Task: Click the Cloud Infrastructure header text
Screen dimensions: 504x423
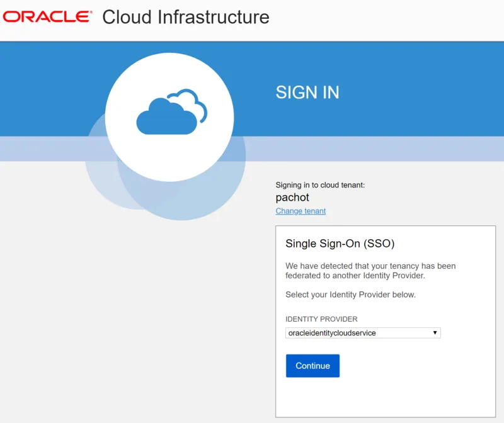Action: tap(186, 17)
